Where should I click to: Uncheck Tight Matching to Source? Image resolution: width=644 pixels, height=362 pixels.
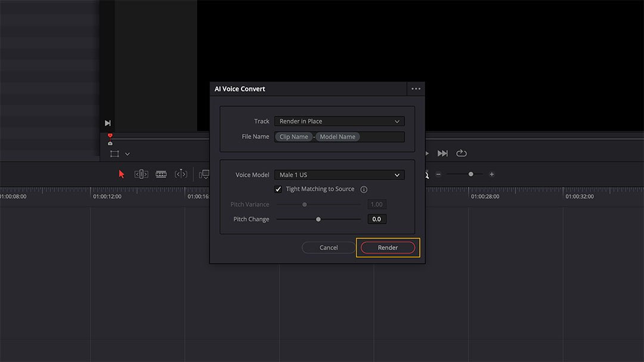pos(278,189)
